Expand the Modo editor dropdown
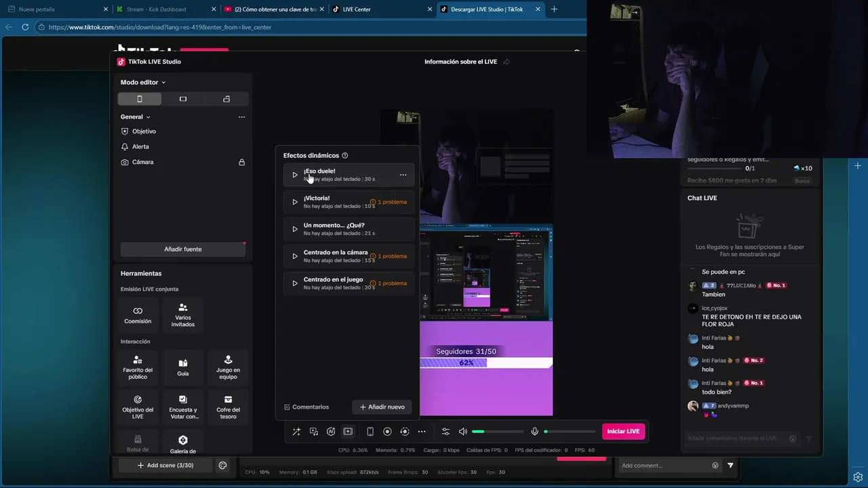This screenshot has height=488, width=868. click(x=143, y=83)
